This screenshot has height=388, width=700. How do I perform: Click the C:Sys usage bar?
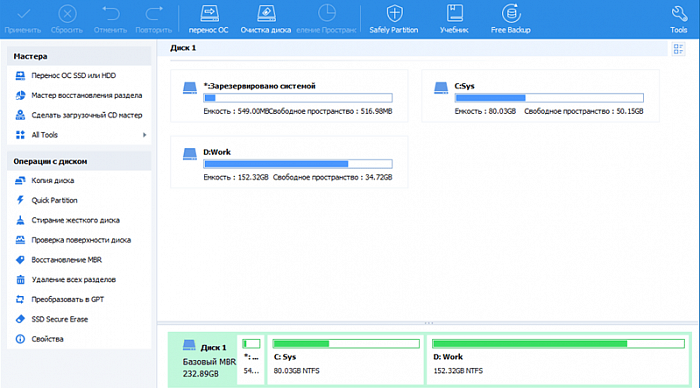[549, 98]
